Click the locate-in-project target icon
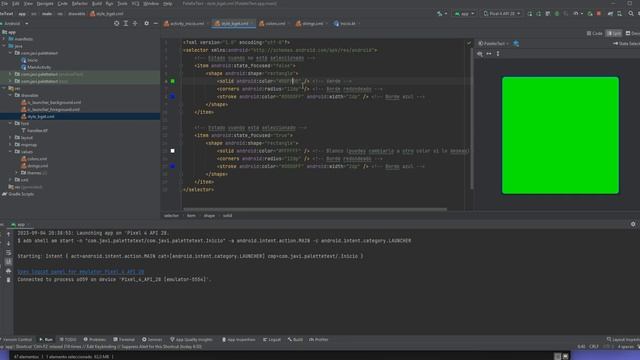Image resolution: width=640 pixels, height=360 pixels. click(x=117, y=24)
